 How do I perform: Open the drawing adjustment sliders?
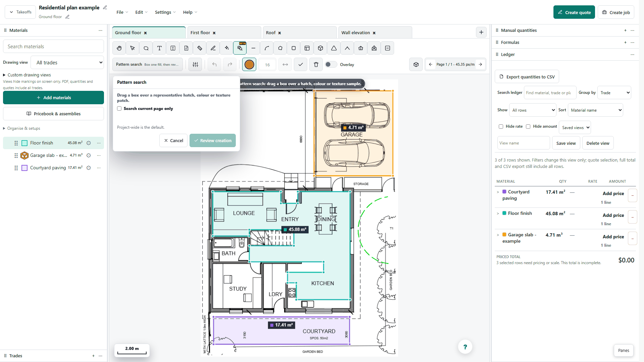(x=195, y=65)
